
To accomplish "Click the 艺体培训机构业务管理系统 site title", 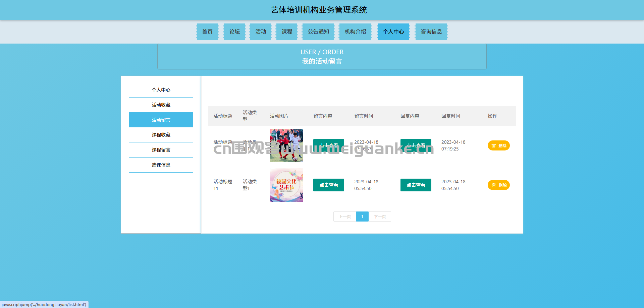I will [x=319, y=10].
